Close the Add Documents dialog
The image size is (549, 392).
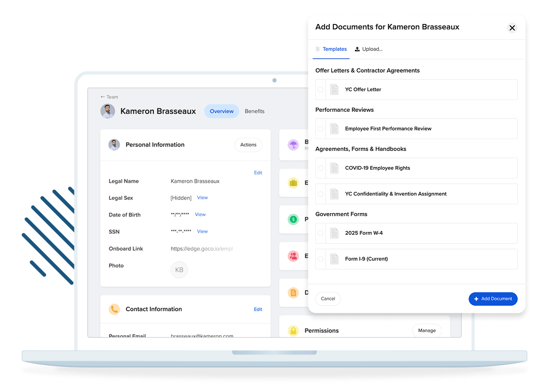pyautogui.click(x=512, y=28)
